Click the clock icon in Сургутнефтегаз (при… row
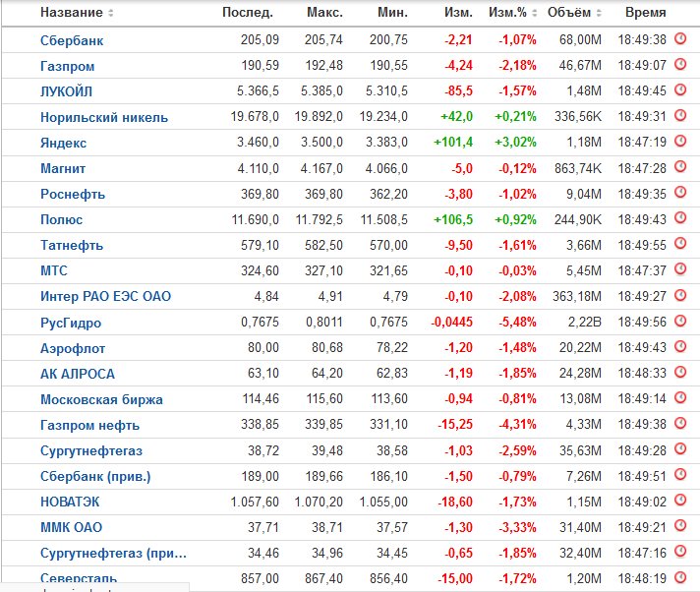 (680, 553)
